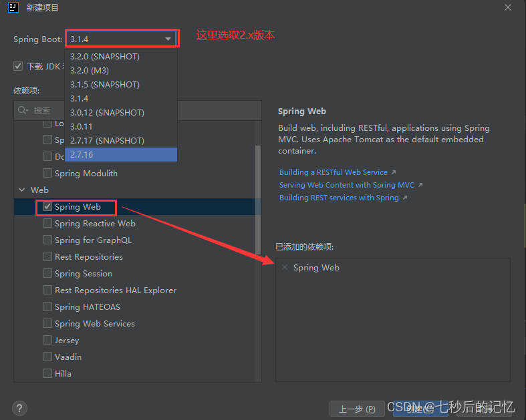Click the dependency list scrollbar
526x420 pixels.
click(258, 200)
